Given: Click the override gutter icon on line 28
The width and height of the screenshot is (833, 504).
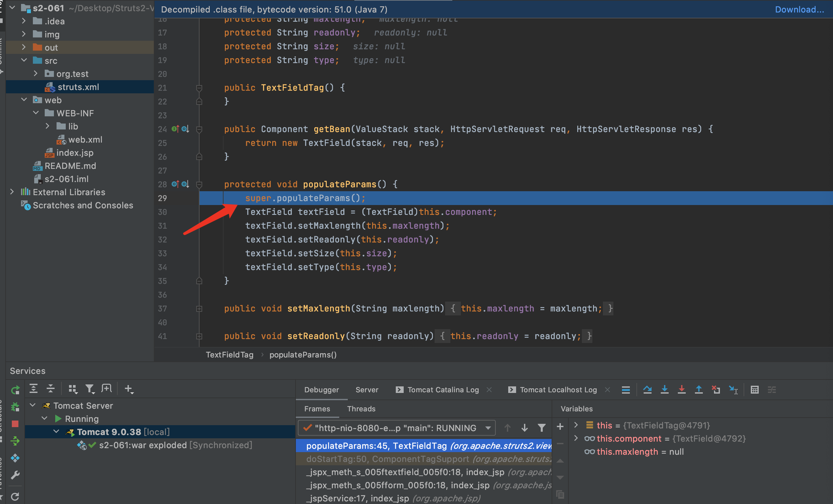Looking at the screenshot, I should coord(175,184).
